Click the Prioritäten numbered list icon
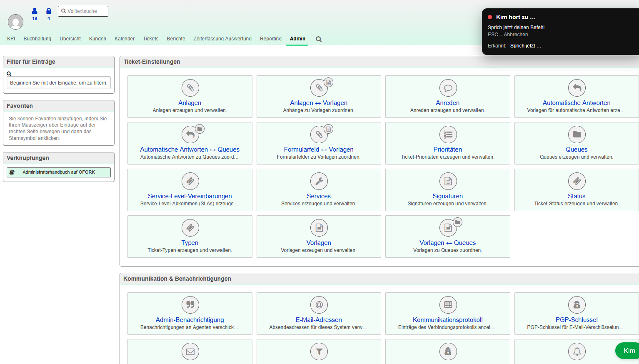 click(448, 135)
